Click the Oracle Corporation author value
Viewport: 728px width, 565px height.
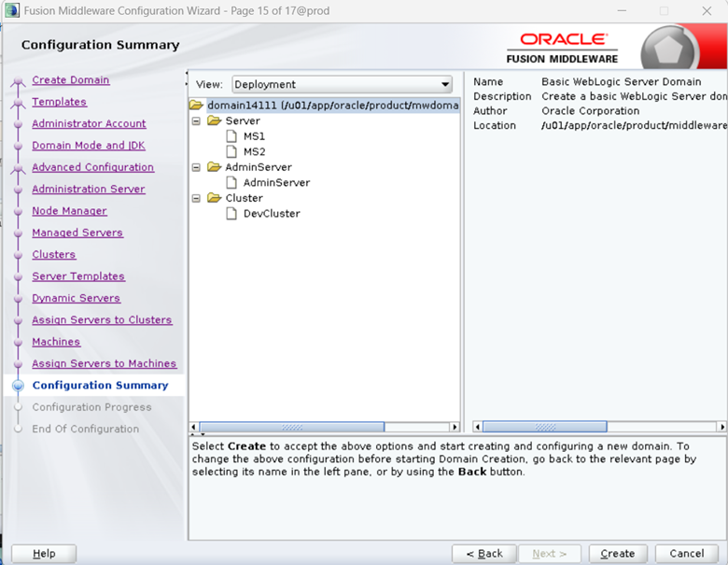[590, 111]
